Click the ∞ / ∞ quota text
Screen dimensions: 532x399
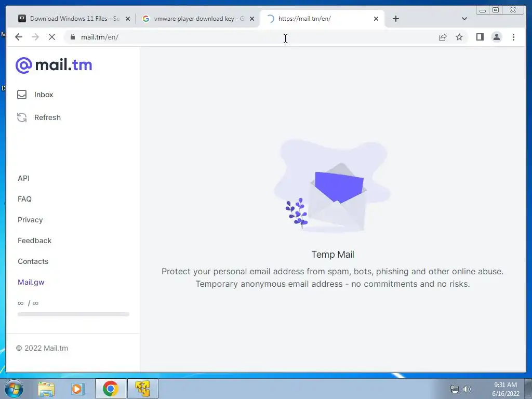[x=28, y=303]
